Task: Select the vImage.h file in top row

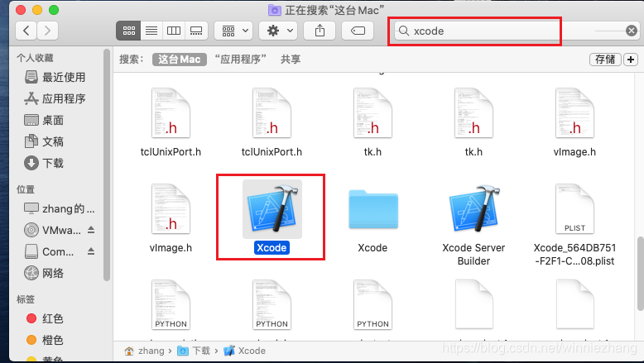Action: [x=574, y=112]
